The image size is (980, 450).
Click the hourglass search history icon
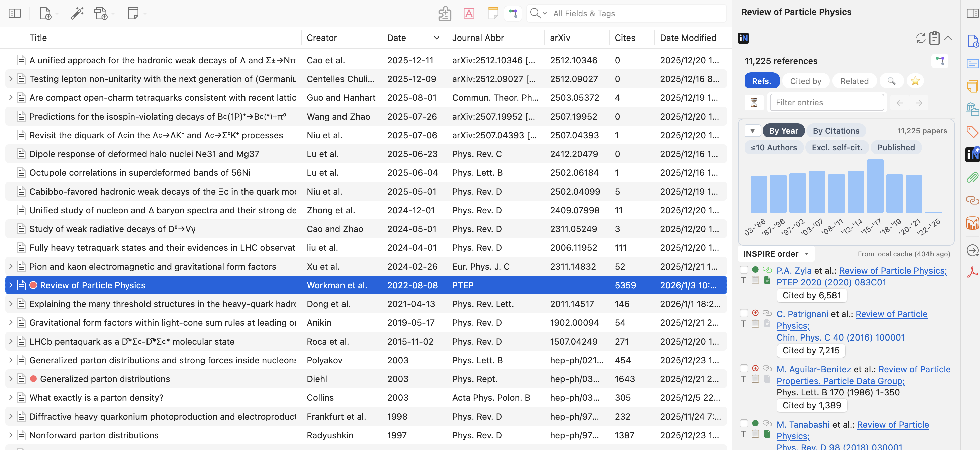(754, 103)
